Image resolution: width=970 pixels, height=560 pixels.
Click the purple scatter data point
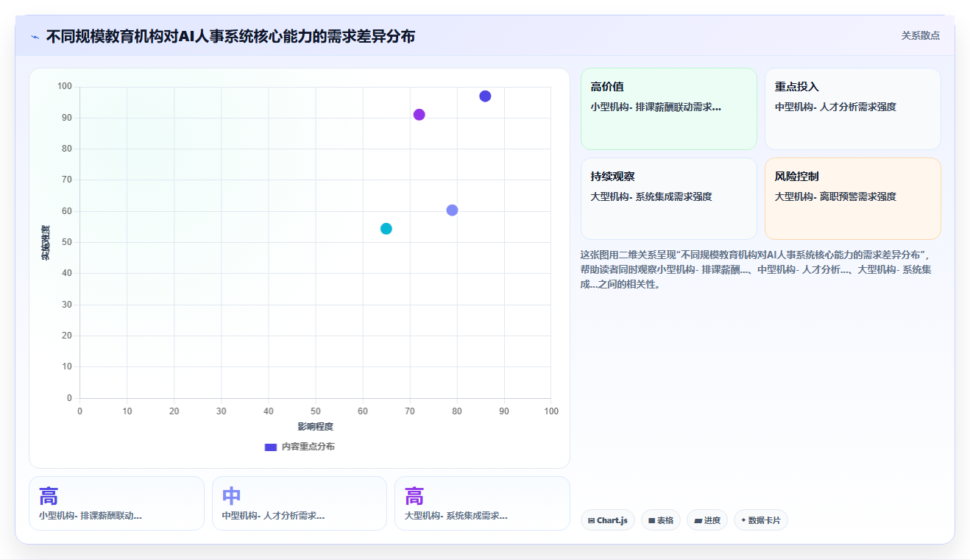point(419,115)
